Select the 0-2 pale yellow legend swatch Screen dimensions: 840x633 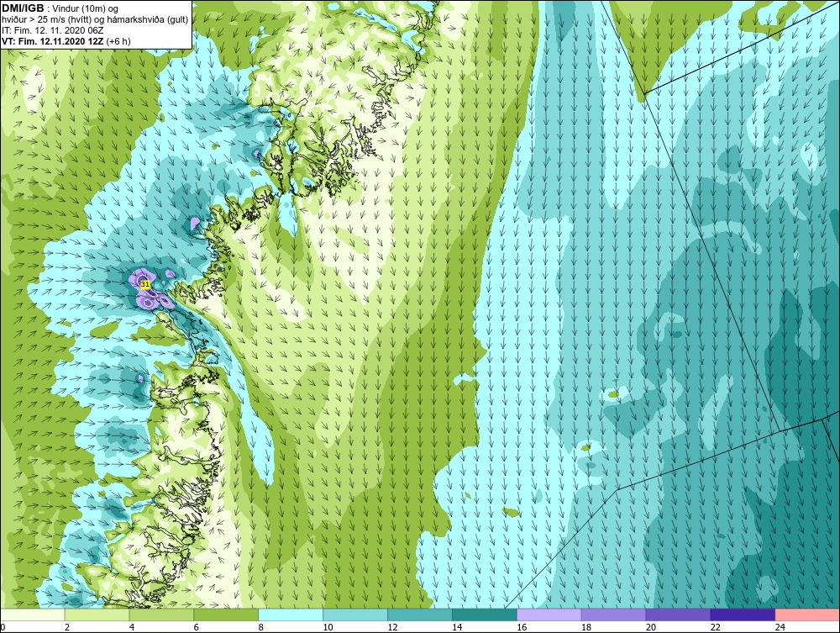click(33, 615)
